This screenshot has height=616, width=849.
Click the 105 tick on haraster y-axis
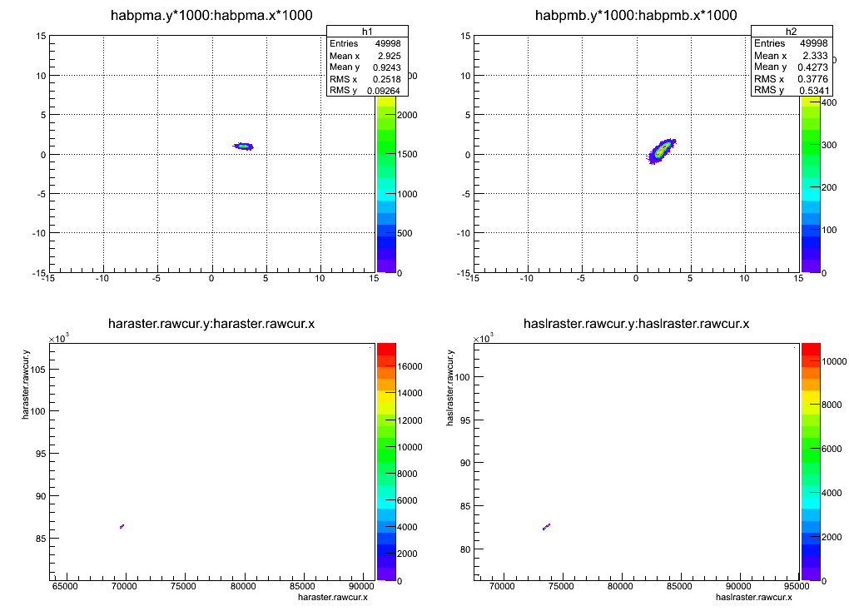[x=38, y=370]
